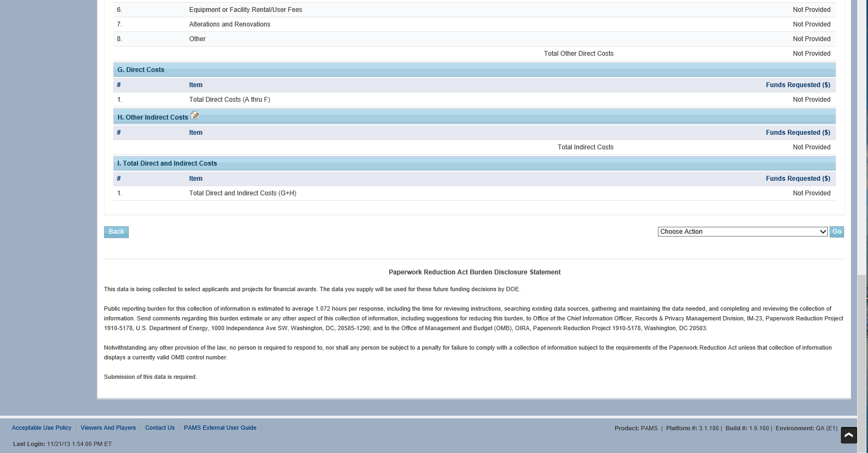868x453 pixels.
Task: Click the Back button
Action: click(x=116, y=232)
